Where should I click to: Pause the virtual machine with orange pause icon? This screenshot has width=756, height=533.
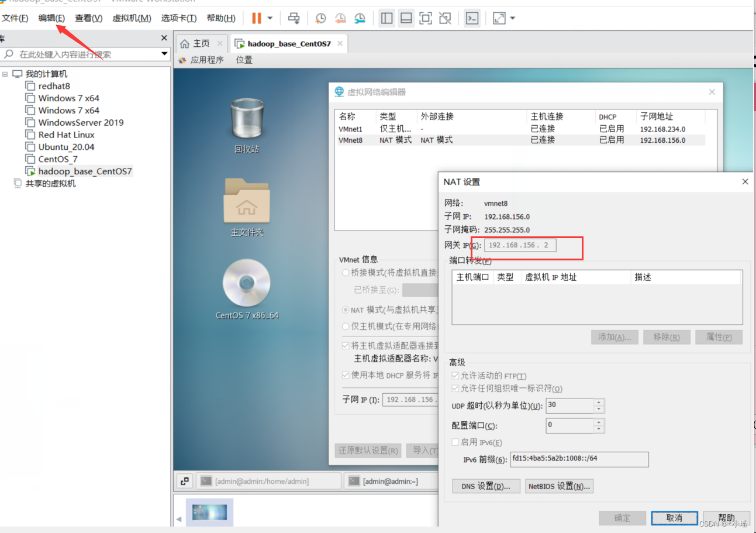tap(256, 18)
